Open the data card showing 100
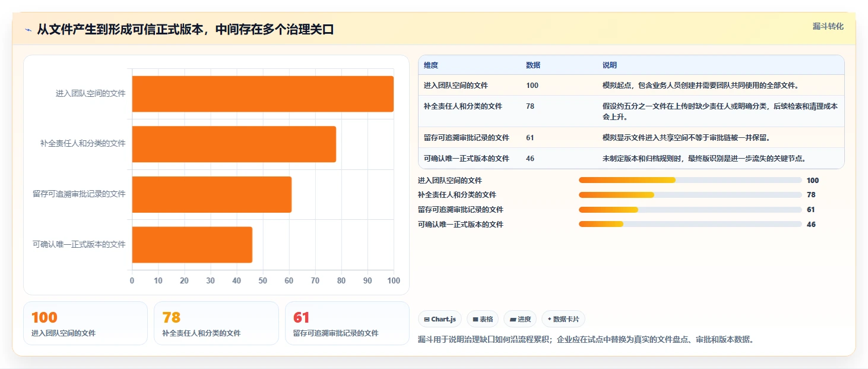Screen dimensions: 868x369 [x=85, y=323]
